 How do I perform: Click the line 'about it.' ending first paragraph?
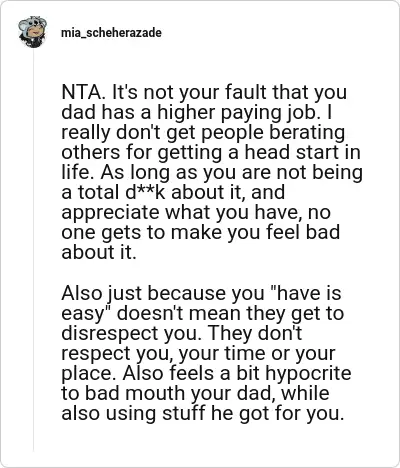(x=99, y=252)
